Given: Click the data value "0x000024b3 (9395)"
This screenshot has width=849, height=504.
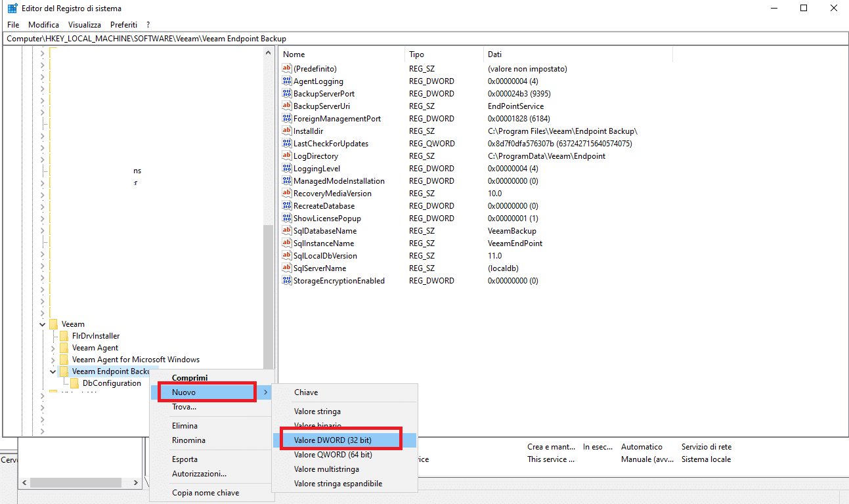Looking at the screenshot, I should pos(520,93).
